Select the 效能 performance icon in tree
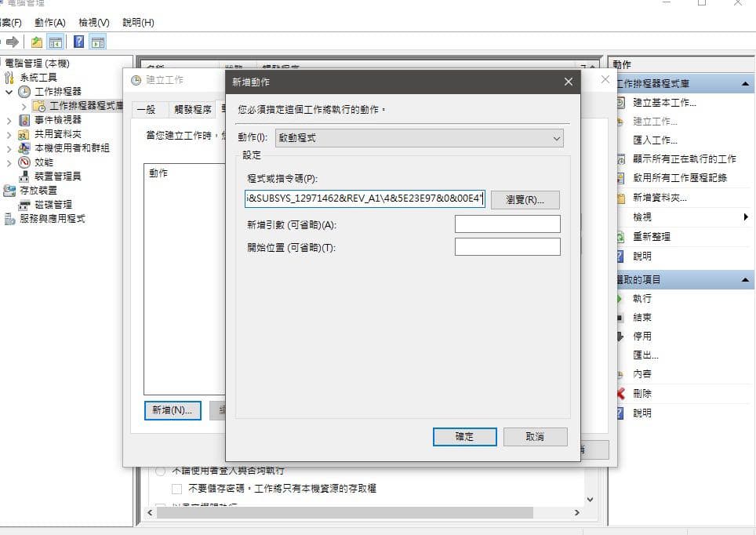The width and height of the screenshot is (756, 535). coord(24,162)
